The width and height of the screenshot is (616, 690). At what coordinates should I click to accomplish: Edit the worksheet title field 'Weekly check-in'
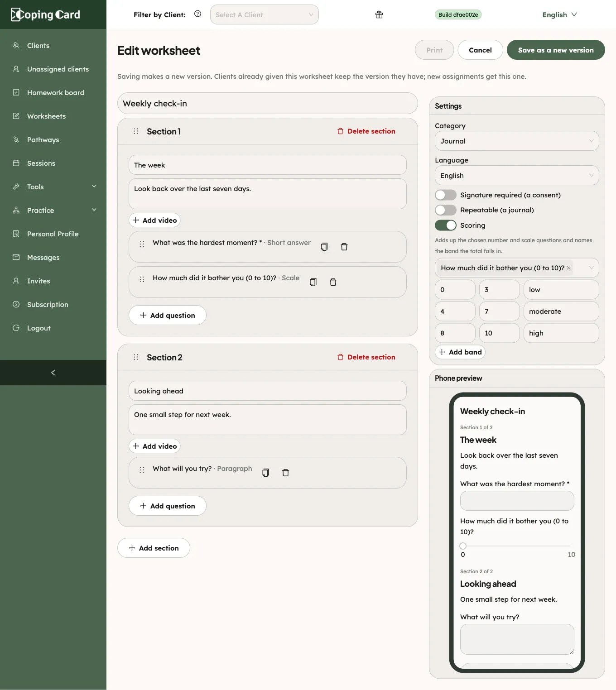pos(267,103)
